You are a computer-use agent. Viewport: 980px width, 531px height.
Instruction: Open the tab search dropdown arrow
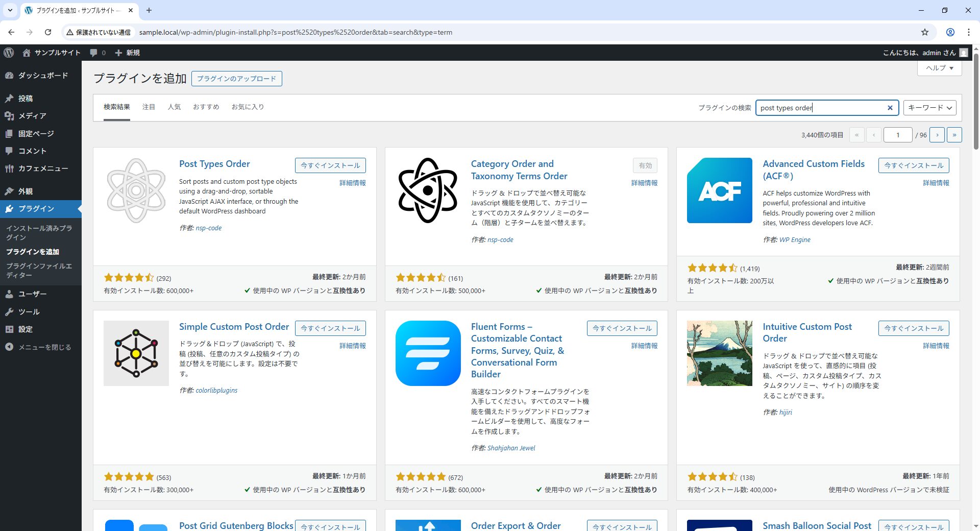(x=10, y=10)
